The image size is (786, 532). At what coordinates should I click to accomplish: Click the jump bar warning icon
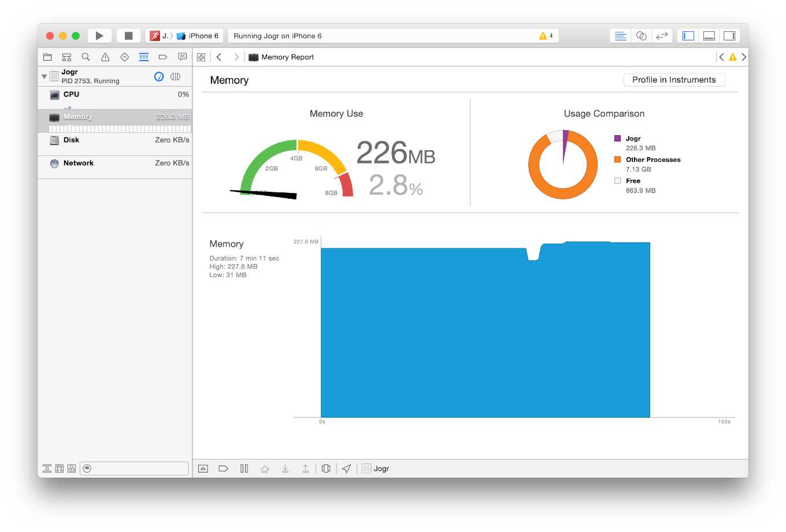coord(733,57)
